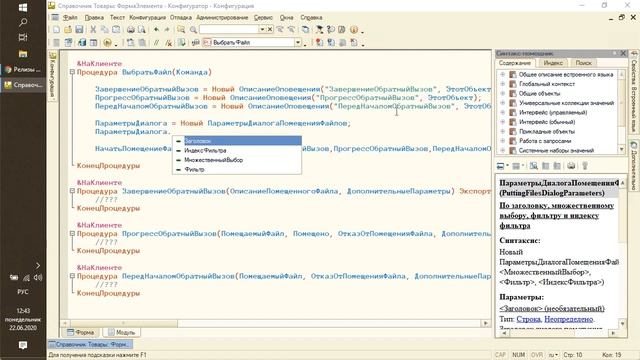Open Windows search on taskbar
The height and width of the screenshot is (360, 640).
[x=23, y=22]
